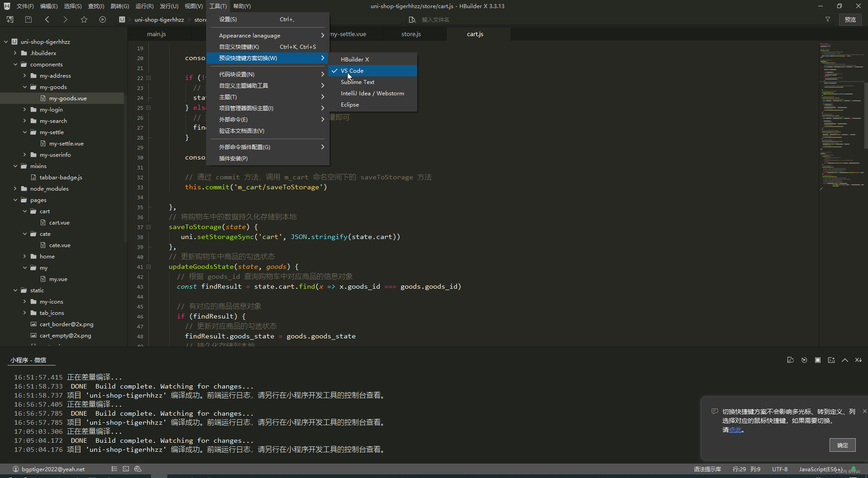Open new terminal from console icon
Screen dimensions: 868x478
point(831,360)
